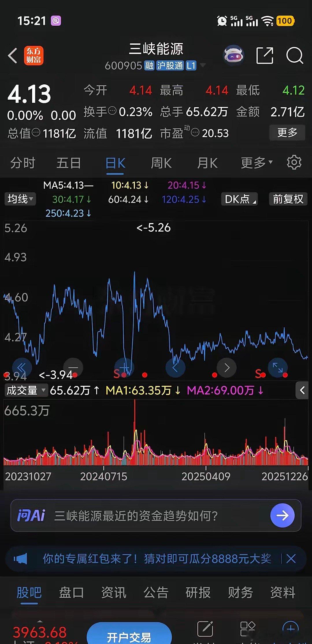Move chart left with left-arrow icon
This screenshot has width=312, height=644.
click(175, 368)
